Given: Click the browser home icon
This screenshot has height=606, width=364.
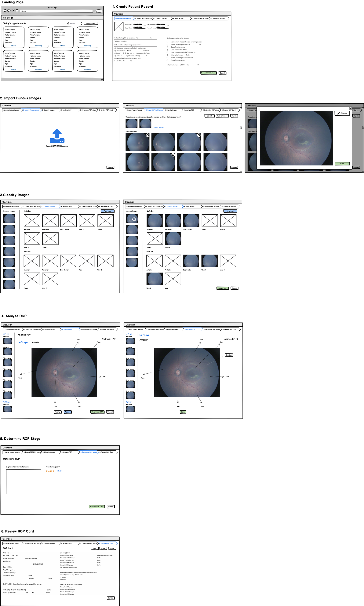Looking at the screenshot, I should (x=17, y=11).
